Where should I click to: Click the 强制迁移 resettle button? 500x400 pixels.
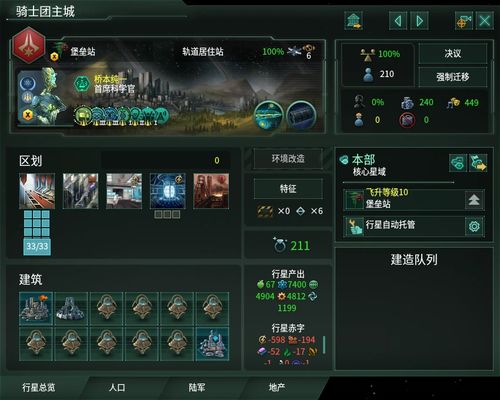[453, 77]
